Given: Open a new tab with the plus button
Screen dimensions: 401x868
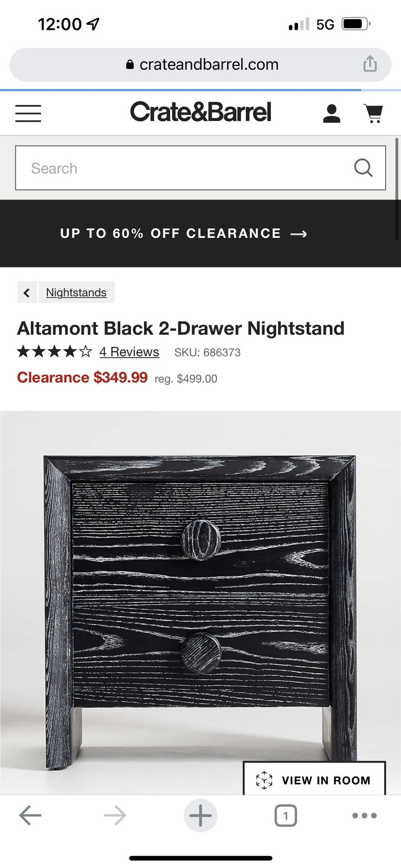Looking at the screenshot, I should click(200, 816).
